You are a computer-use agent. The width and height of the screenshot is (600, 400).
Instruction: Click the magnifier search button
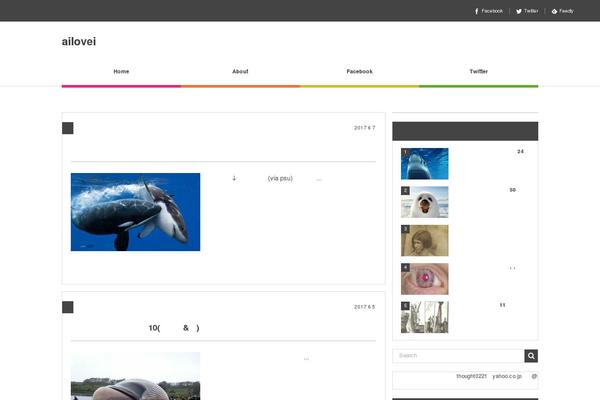click(531, 356)
